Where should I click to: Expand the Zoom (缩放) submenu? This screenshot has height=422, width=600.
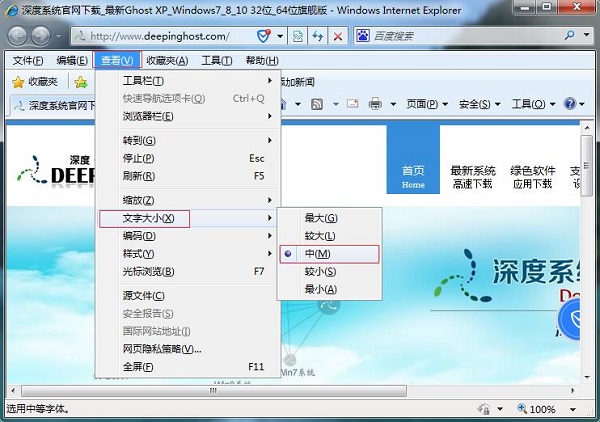pos(188,200)
